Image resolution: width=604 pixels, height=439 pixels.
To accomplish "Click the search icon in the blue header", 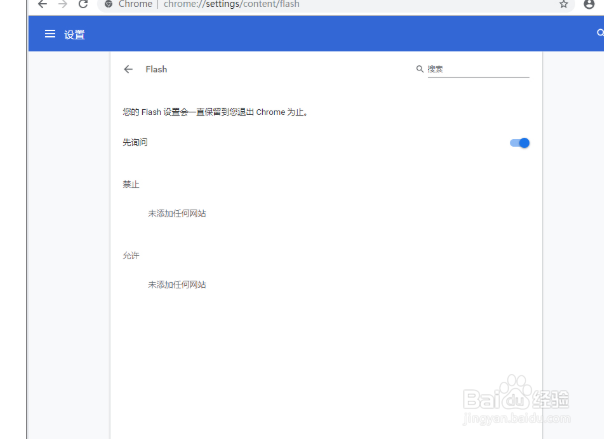I will click(x=600, y=33).
